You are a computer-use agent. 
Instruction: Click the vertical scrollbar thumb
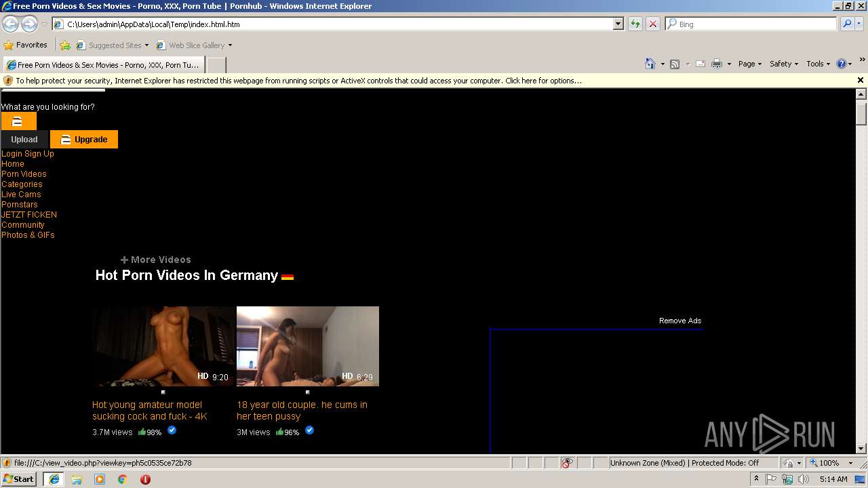pos(861,113)
